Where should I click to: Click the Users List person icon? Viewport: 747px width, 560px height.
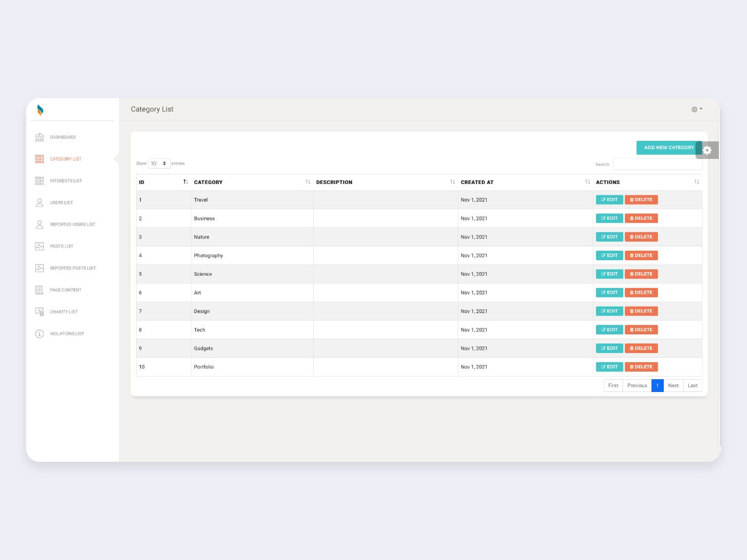[39, 203]
